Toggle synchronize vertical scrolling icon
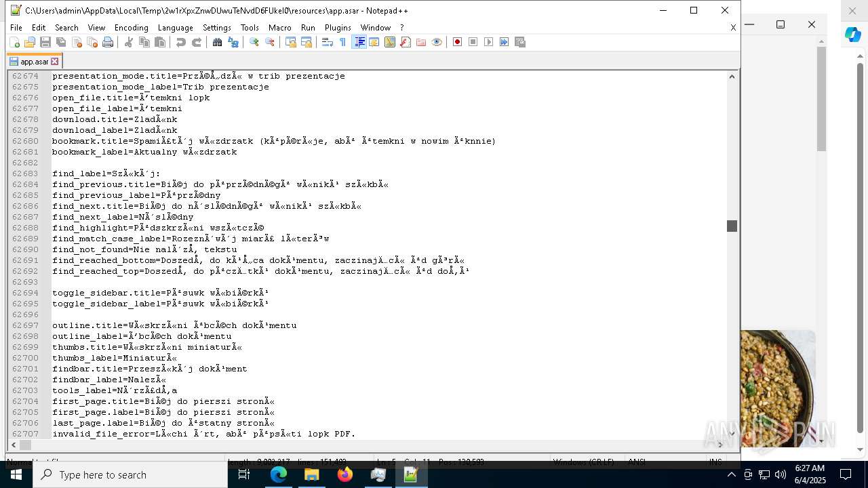Screen dimensions: 868x488 coord(291,42)
